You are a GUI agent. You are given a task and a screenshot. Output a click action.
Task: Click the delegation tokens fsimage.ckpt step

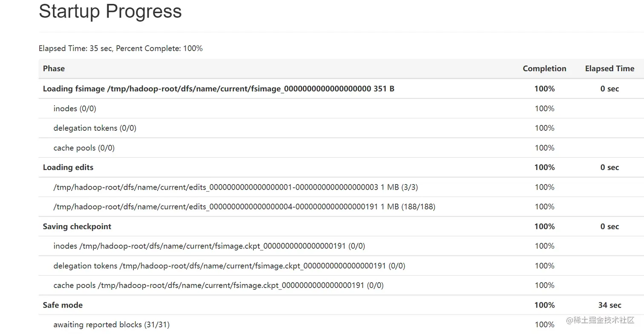click(x=229, y=266)
